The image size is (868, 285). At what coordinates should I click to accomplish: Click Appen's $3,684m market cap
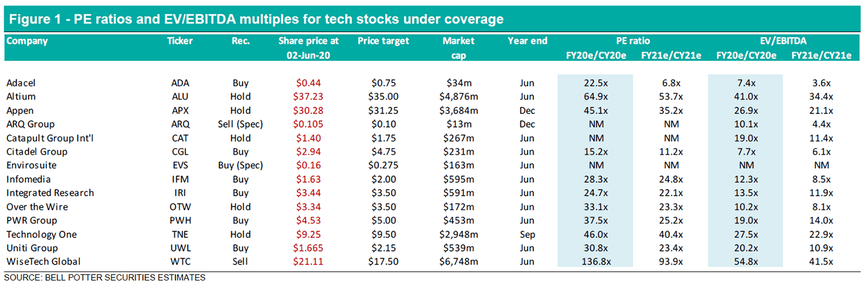[x=458, y=110]
